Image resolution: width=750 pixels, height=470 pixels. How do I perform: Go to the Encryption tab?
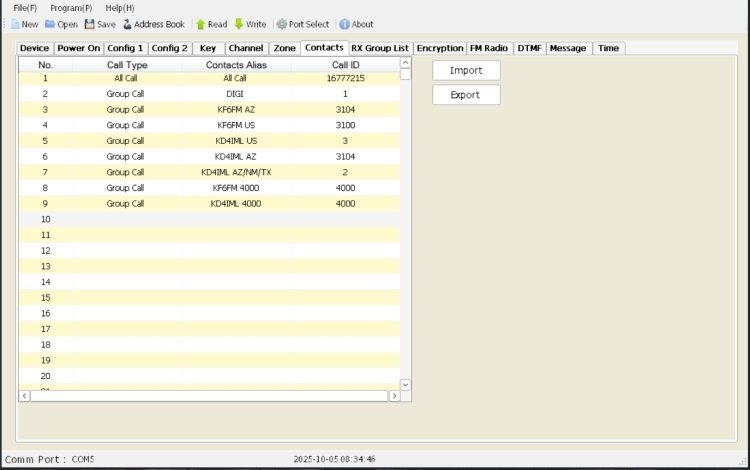click(x=440, y=48)
